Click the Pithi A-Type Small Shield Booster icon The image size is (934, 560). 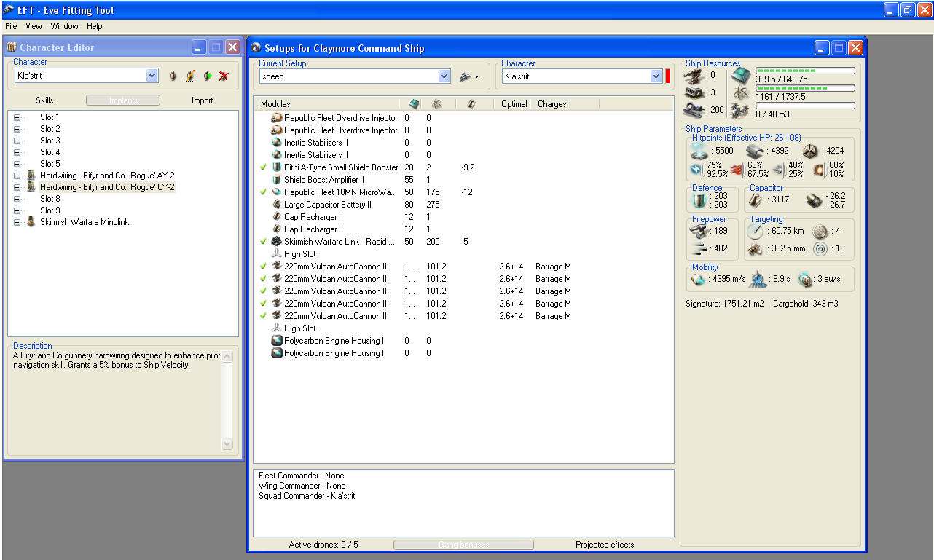[x=277, y=167]
